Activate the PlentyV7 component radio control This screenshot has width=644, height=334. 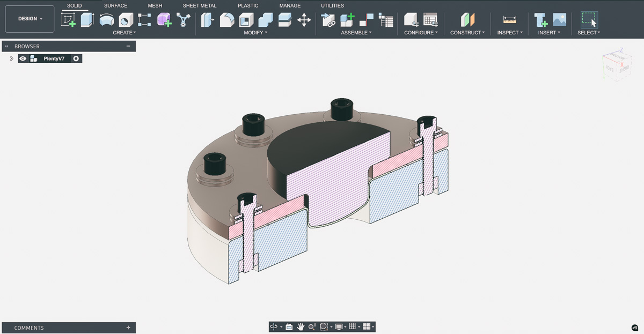(76, 58)
